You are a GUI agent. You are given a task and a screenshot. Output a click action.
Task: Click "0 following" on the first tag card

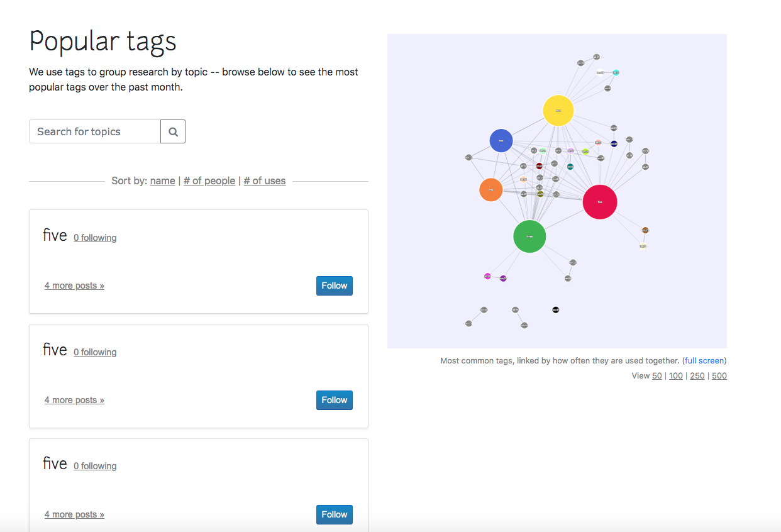click(x=95, y=237)
